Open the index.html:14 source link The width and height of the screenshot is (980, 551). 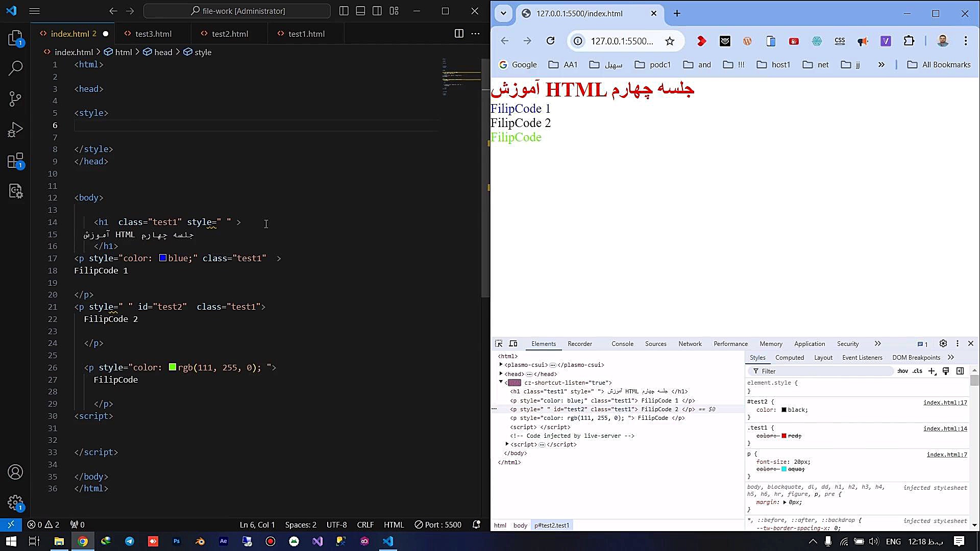tap(945, 429)
